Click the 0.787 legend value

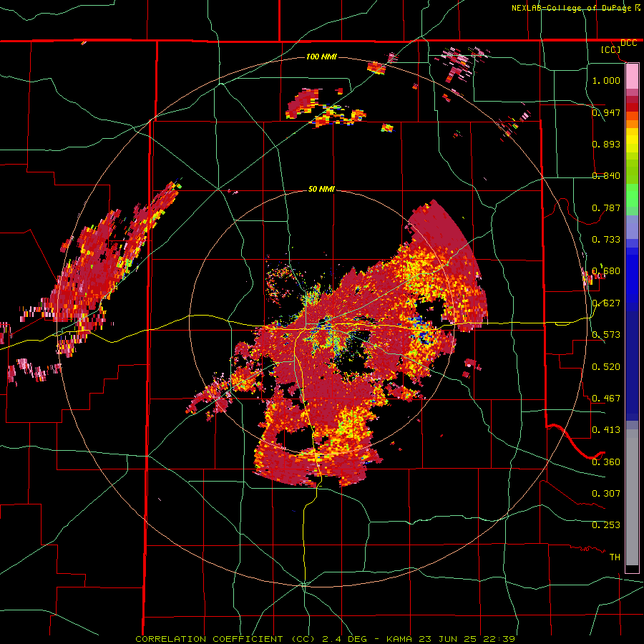606,208
